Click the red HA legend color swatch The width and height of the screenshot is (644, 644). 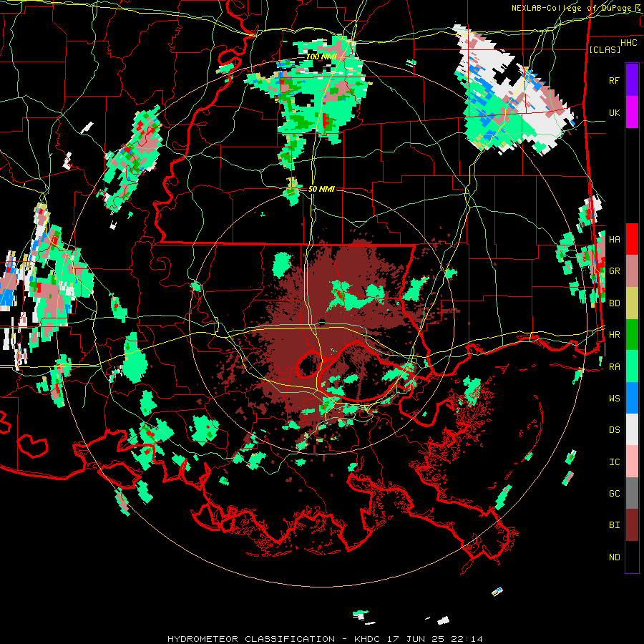(632, 239)
